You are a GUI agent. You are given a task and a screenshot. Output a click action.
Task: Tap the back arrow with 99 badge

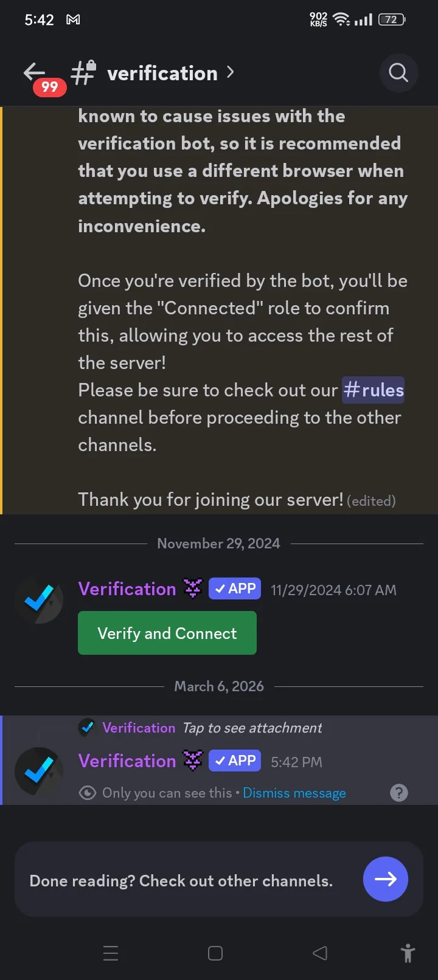[x=36, y=74]
